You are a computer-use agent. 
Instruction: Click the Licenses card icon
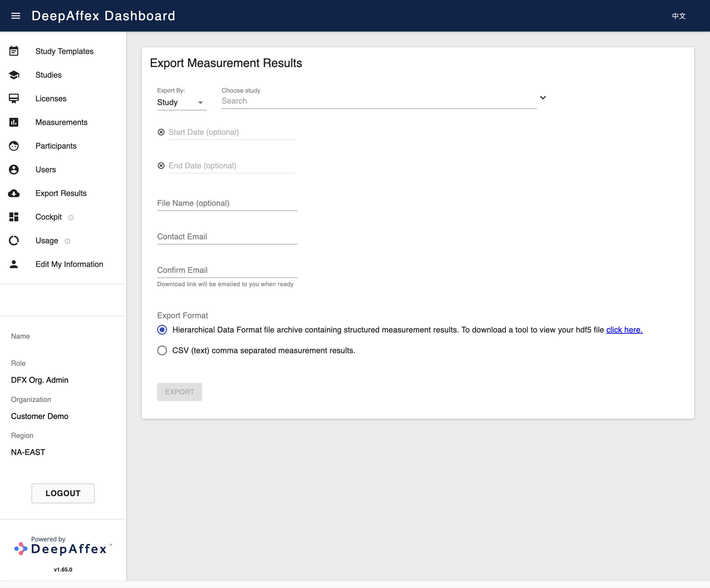14,98
